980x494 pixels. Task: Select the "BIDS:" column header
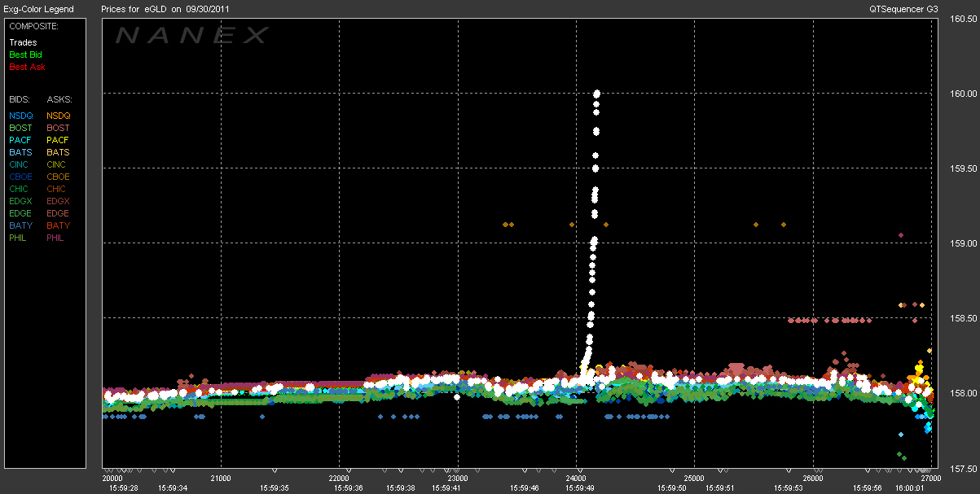pyautogui.click(x=20, y=99)
